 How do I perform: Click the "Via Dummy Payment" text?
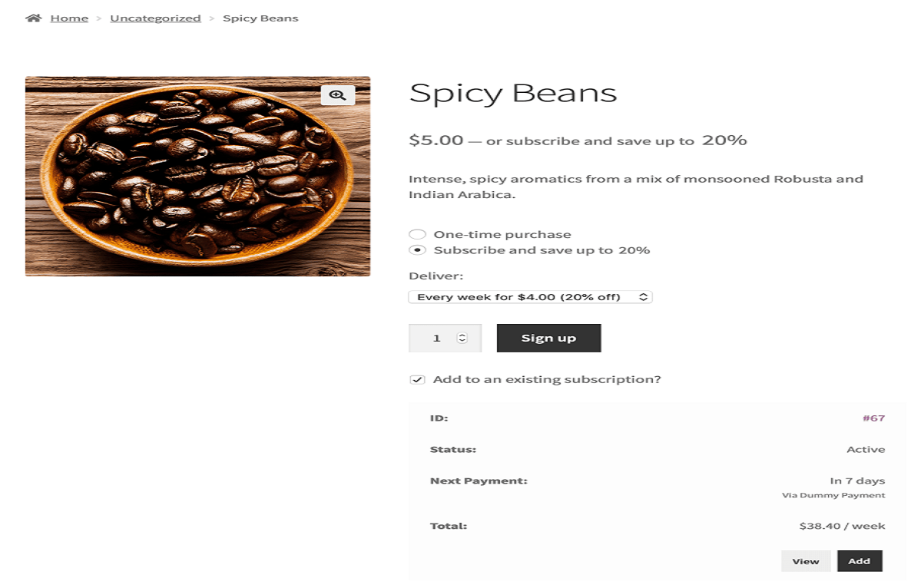click(x=834, y=495)
